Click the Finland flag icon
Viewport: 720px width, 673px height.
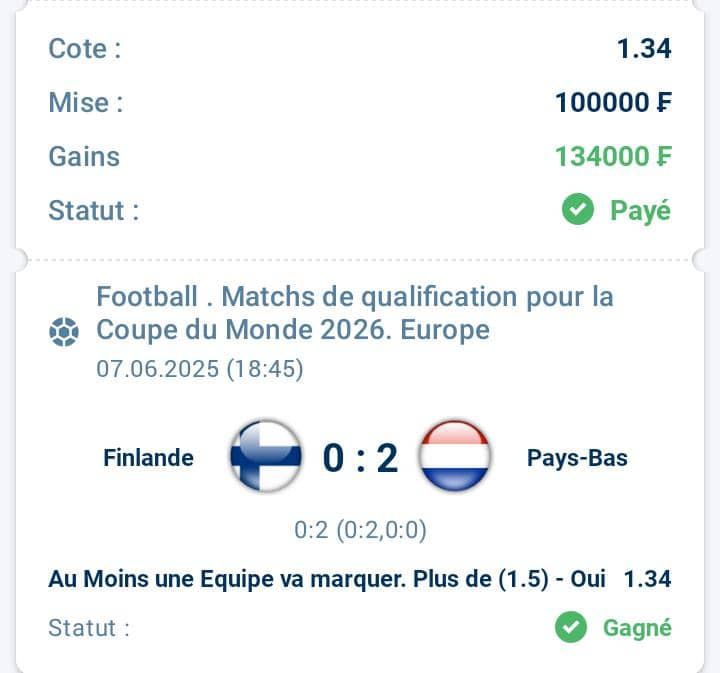click(x=266, y=457)
